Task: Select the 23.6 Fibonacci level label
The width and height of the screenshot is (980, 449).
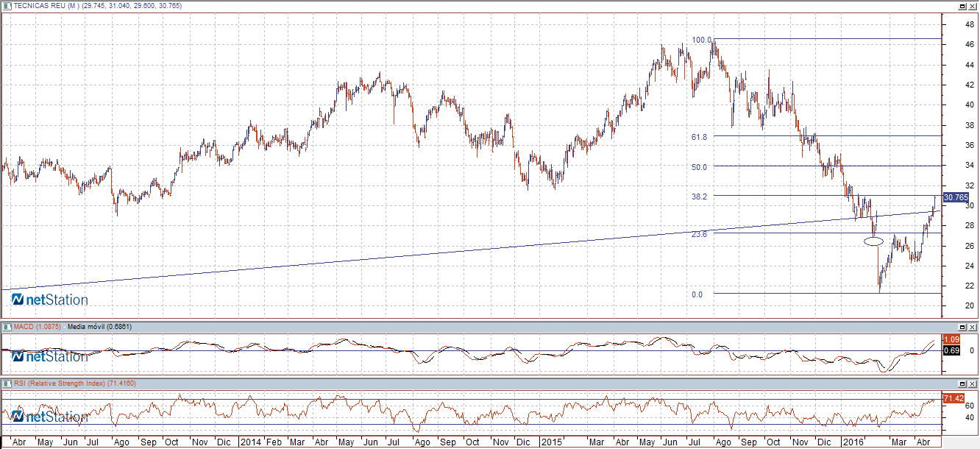Action: click(700, 234)
